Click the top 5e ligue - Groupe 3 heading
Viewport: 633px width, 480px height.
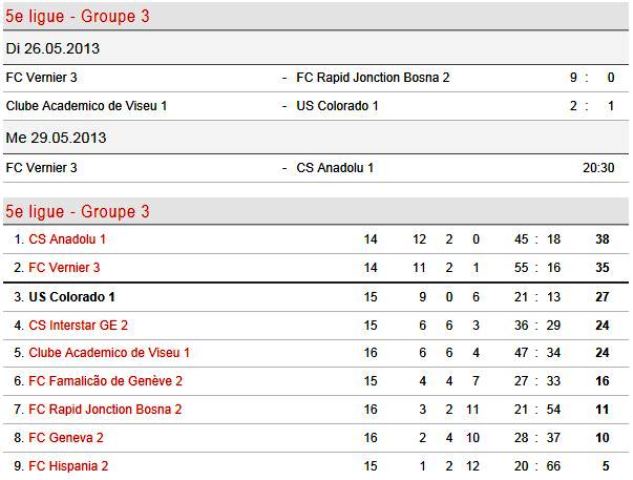[77, 17]
